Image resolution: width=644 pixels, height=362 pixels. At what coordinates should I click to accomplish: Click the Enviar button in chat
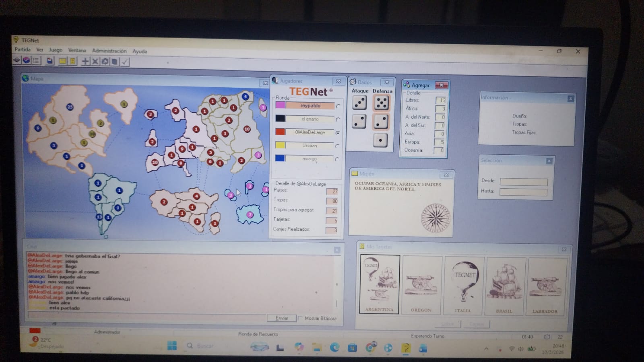(281, 318)
